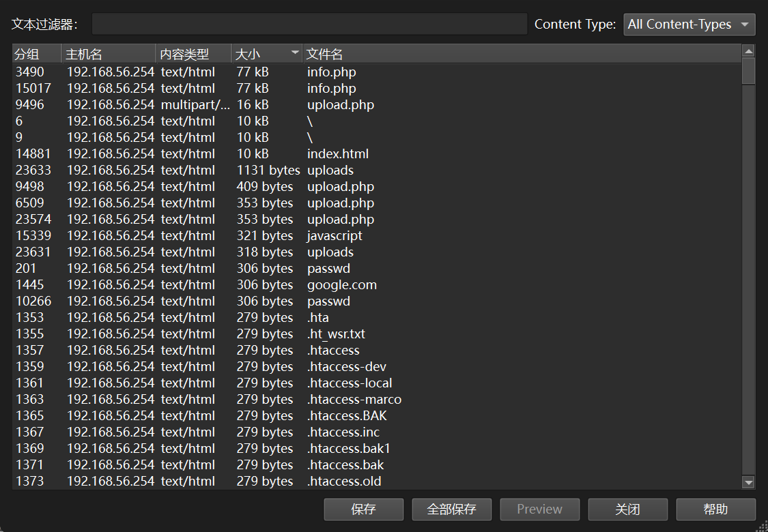The height and width of the screenshot is (532, 768).
Task: Open the All Content-Types dropdown
Action: click(x=689, y=25)
